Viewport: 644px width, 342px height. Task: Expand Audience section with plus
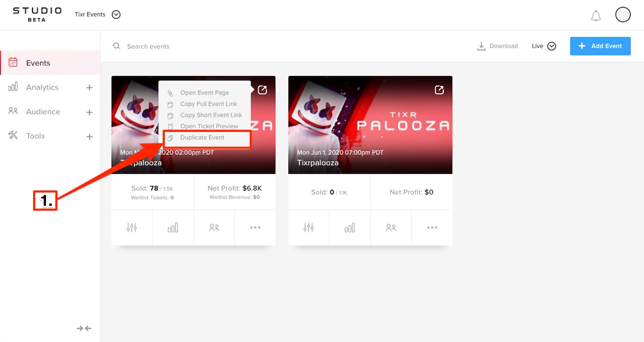[x=89, y=112]
